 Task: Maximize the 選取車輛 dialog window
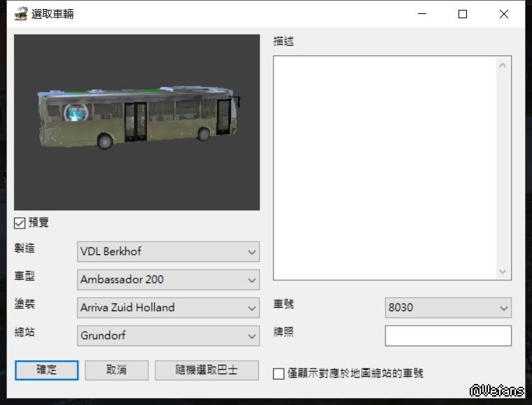click(x=463, y=14)
